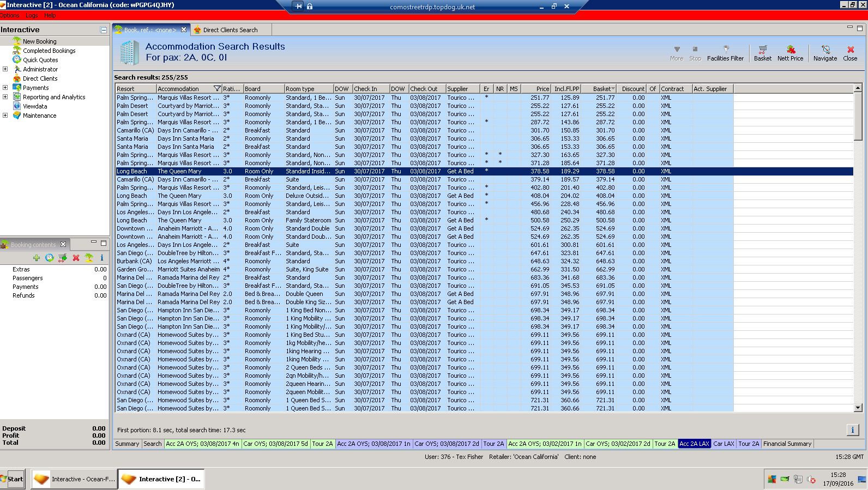Sort by Price column header
This screenshot has width=868, height=490.
click(x=535, y=89)
